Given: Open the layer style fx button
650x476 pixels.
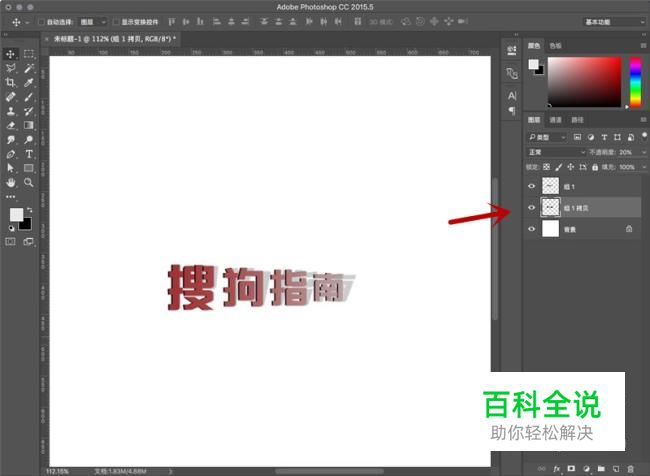Looking at the screenshot, I should tap(557, 469).
